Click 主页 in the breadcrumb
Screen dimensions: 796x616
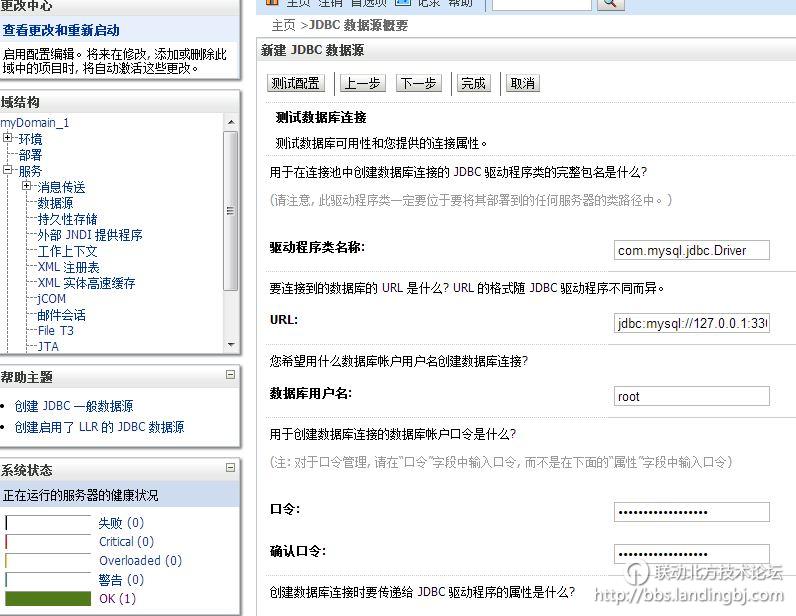283,25
